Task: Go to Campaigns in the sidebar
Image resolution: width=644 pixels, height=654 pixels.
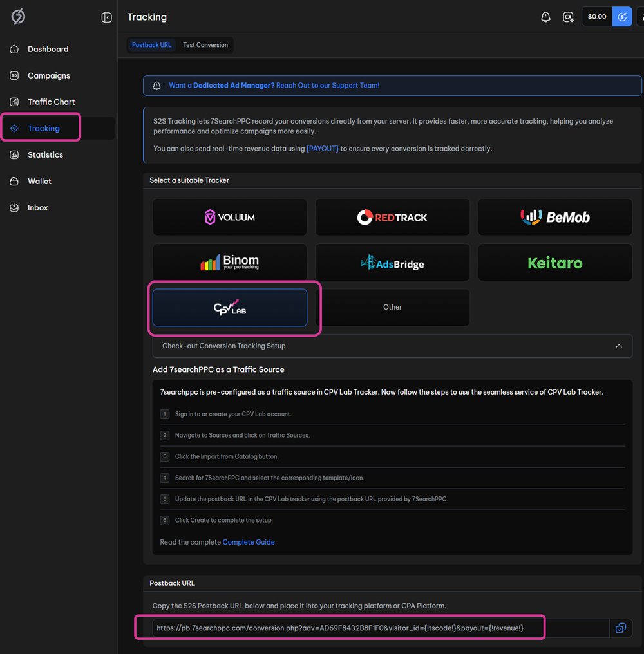Action: (49, 75)
